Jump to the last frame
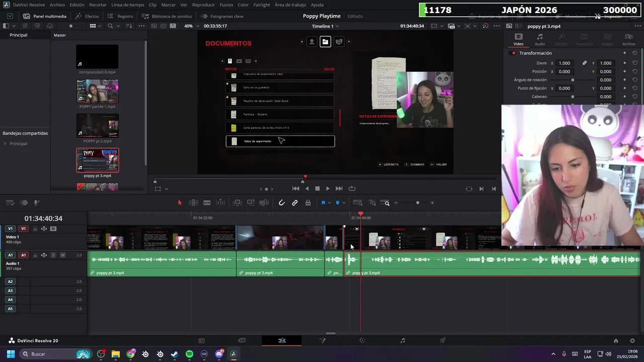Viewport: 644px width, 362px height. 339,189
